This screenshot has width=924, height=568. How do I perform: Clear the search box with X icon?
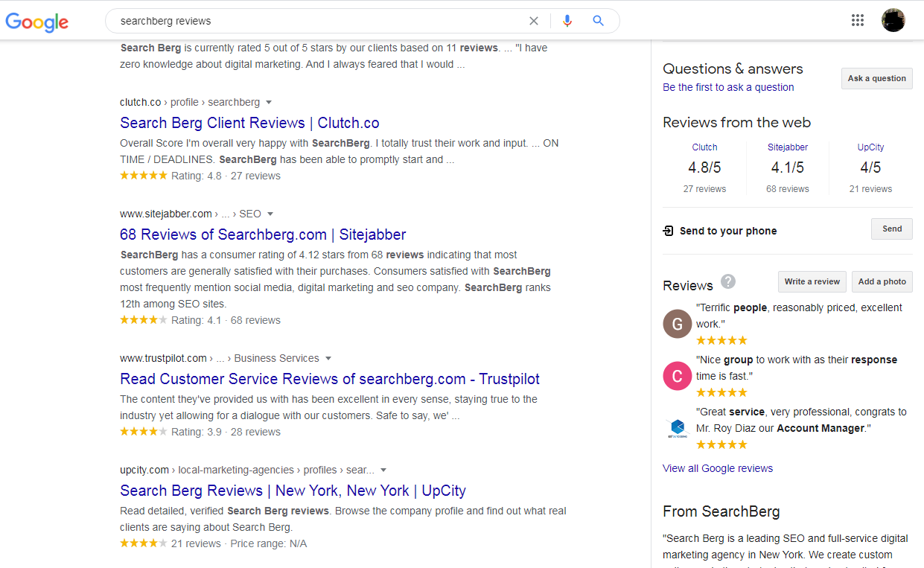click(534, 21)
